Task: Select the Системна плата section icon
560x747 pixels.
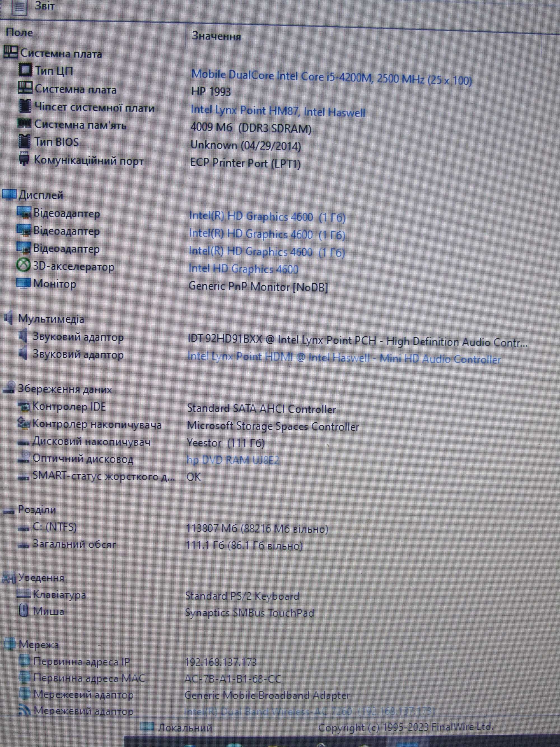Action: pyautogui.click(x=11, y=52)
